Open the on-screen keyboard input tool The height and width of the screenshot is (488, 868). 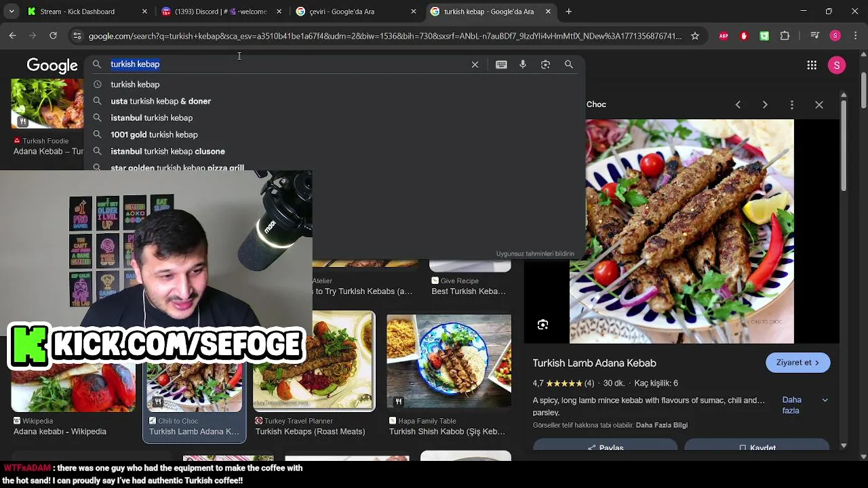click(x=501, y=64)
